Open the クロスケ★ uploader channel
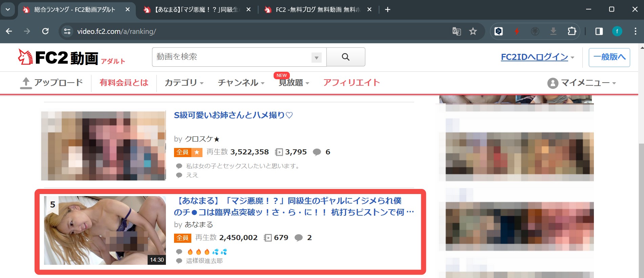 coord(202,139)
